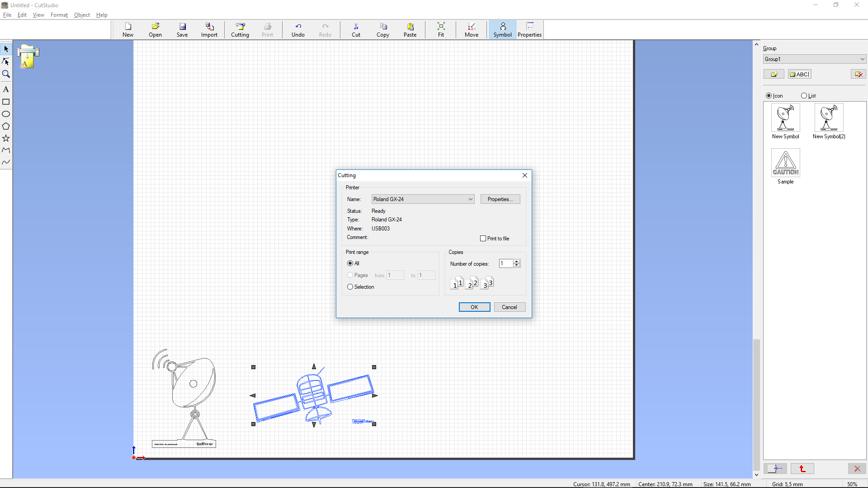Open the Format menu
Image resolution: width=868 pixels, height=488 pixels.
(59, 15)
